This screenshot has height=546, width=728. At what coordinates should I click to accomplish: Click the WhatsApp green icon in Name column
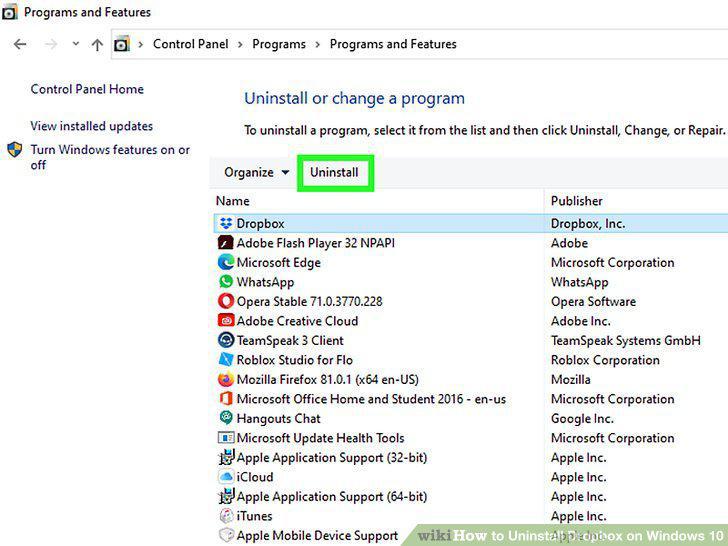226,282
